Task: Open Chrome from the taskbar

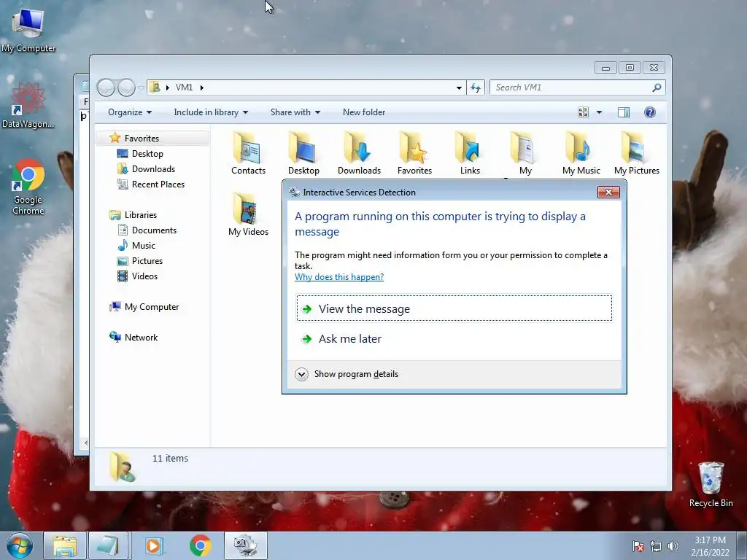Action: (x=200, y=545)
